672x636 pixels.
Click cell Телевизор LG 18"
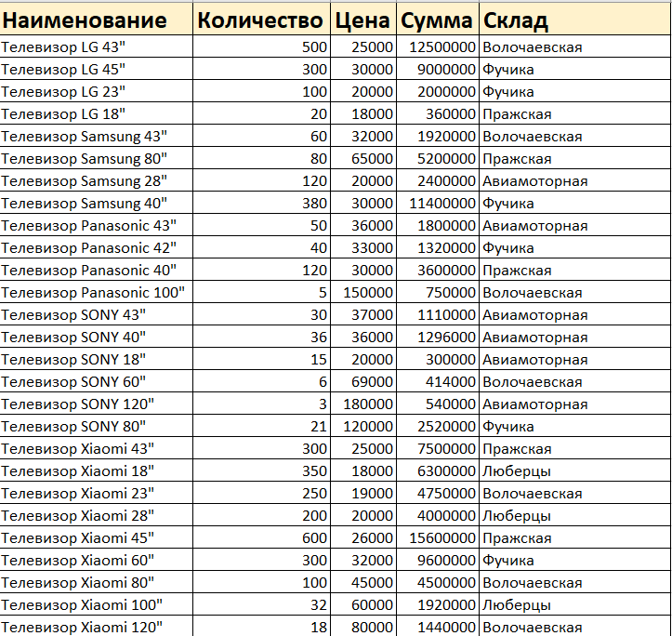click(96, 113)
